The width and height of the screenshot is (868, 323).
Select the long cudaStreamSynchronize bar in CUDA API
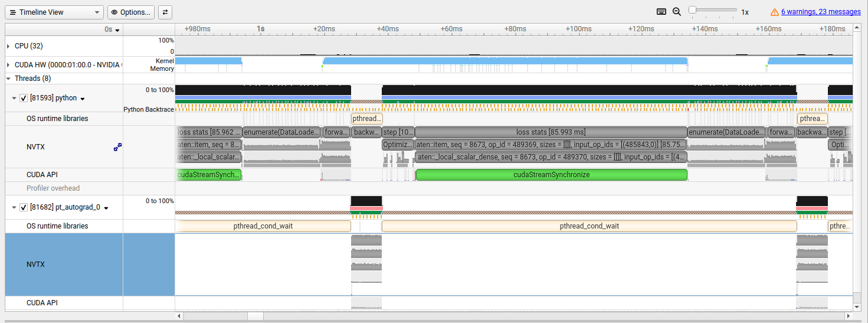coord(551,175)
